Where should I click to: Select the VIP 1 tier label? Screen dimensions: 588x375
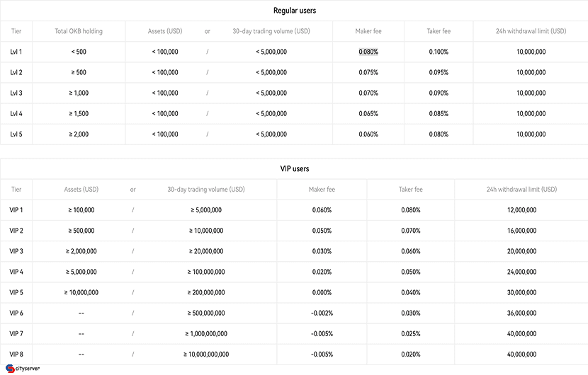pos(16,210)
